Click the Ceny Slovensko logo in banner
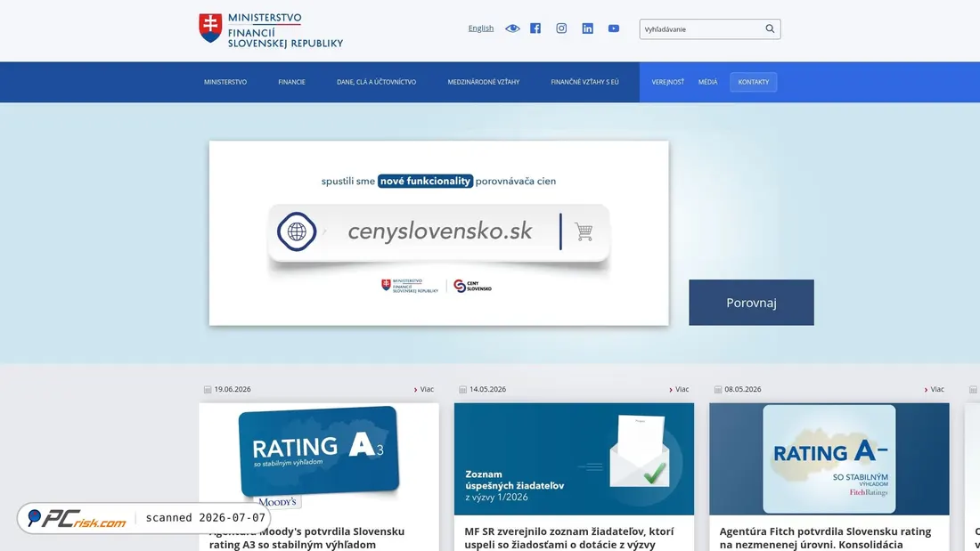The height and width of the screenshot is (551, 980). pyautogui.click(x=472, y=286)
